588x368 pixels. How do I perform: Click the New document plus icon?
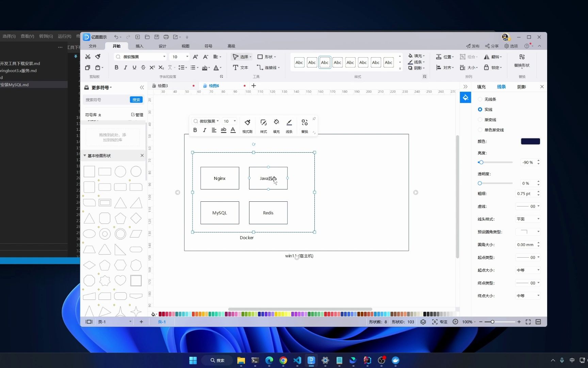point(137,37)
